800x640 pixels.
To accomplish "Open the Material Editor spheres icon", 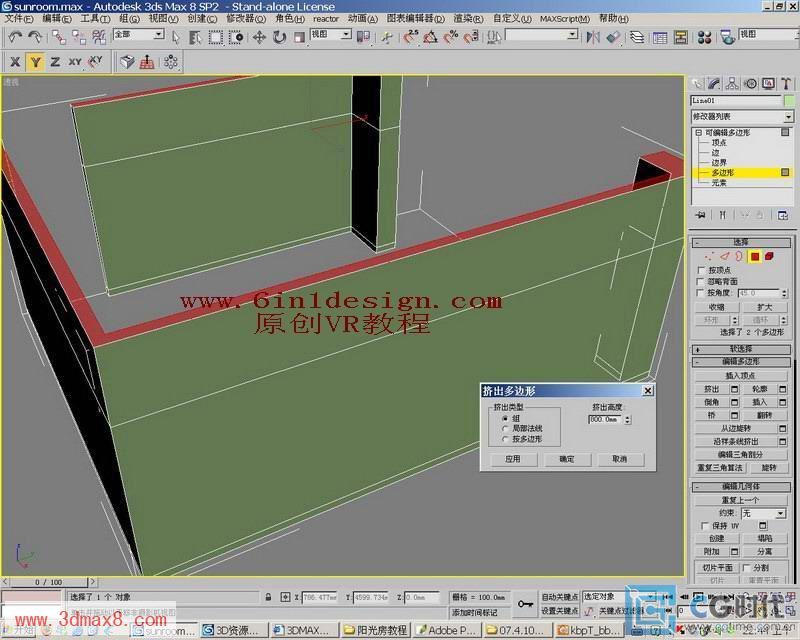I will [x=705, y=37].
